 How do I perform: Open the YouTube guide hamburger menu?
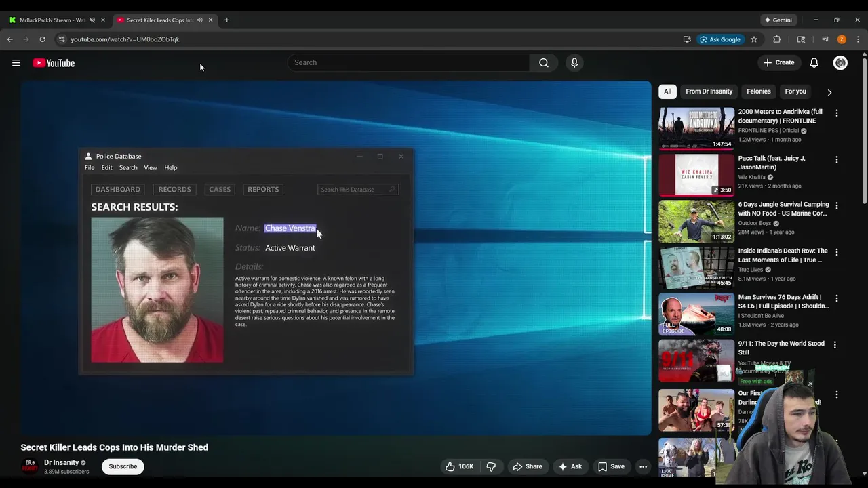point(16,63)
